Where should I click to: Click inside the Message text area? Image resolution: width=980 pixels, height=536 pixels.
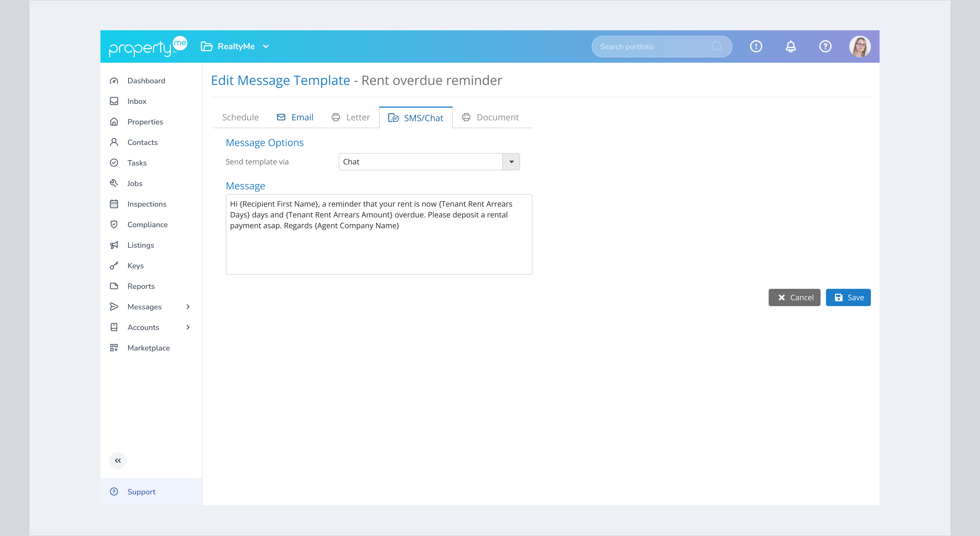(x=379, y=234)
